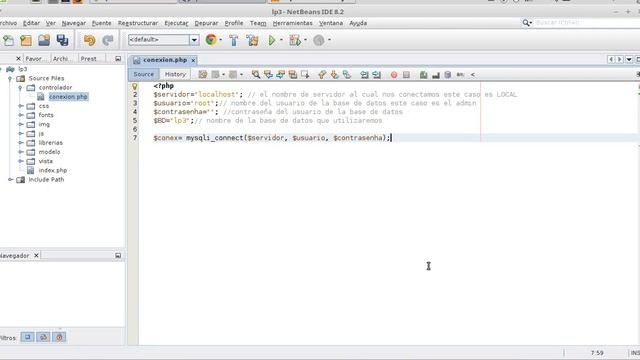This screenshot has height=360, width=640.
Task: Click the lightbulb hint icon on line 1
Action: pos(135,86)
